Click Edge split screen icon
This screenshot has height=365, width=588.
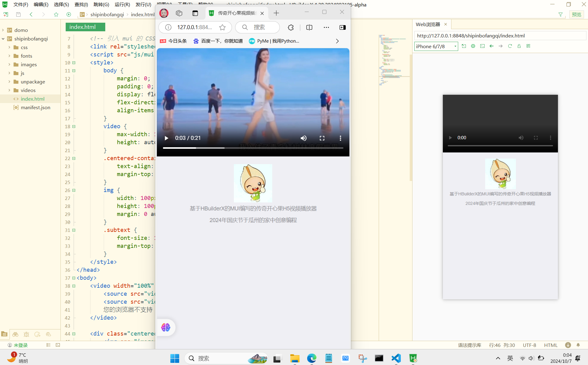[309, 27]
